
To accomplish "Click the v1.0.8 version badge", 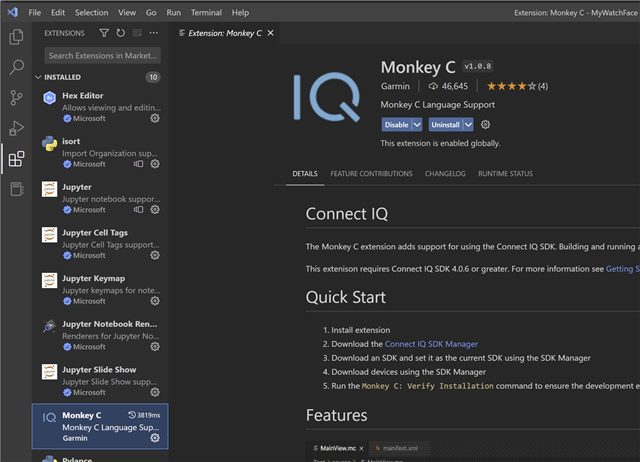I will click(478, 66).
